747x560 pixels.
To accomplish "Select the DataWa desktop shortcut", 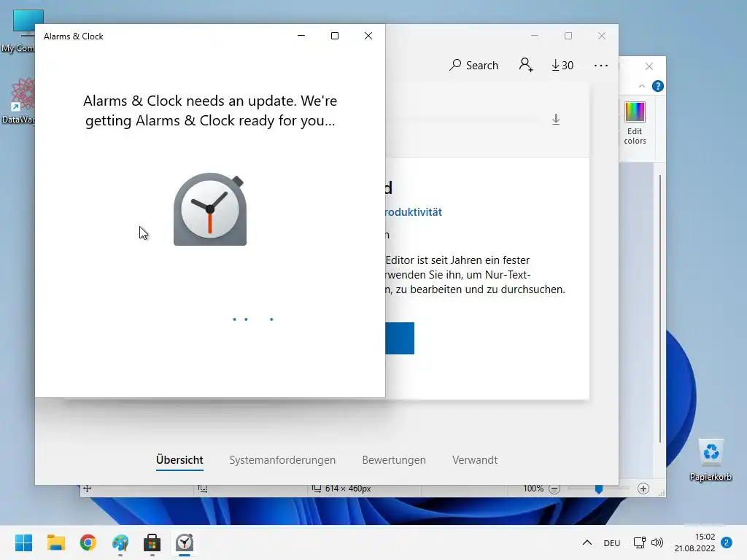I will pos(19,101).
